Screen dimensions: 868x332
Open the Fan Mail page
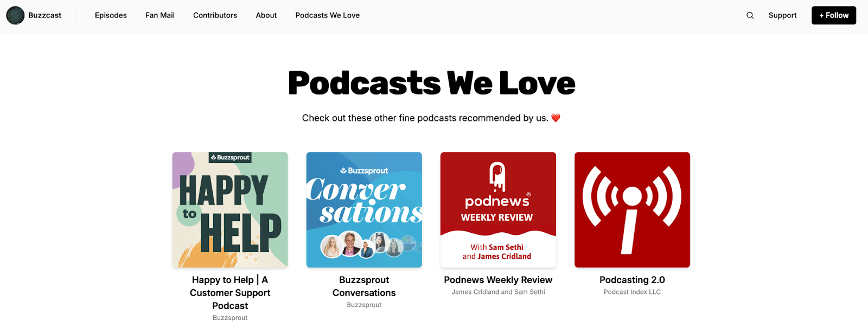[160, 15]
